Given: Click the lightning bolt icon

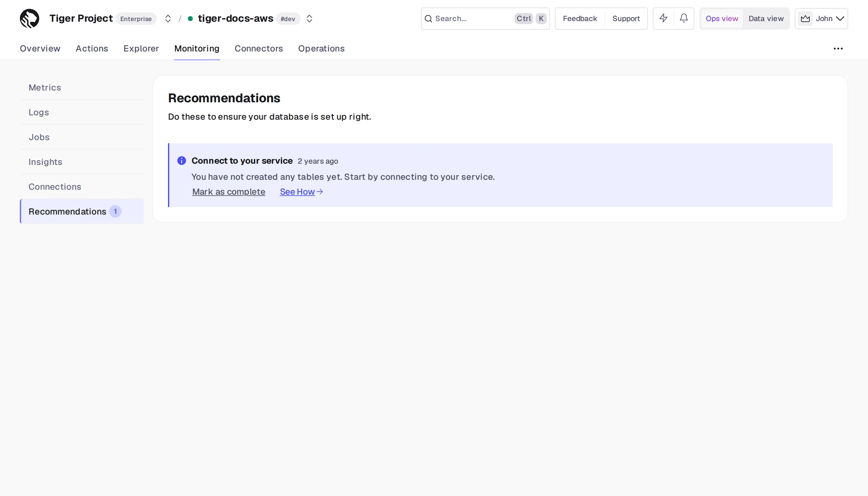Looking at the screenshot, I should click(663, 18).
